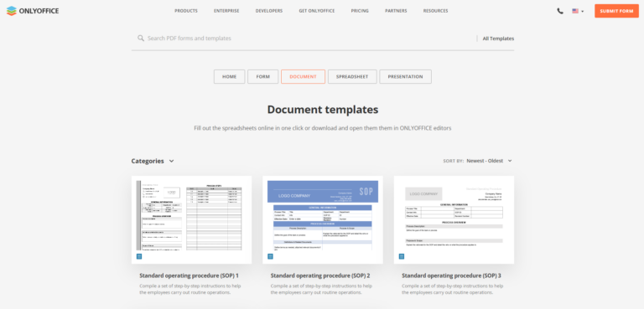Click document type icon on SOP 2 card
This screenshot has height=309, width=644.
click(x=270, y=256)
